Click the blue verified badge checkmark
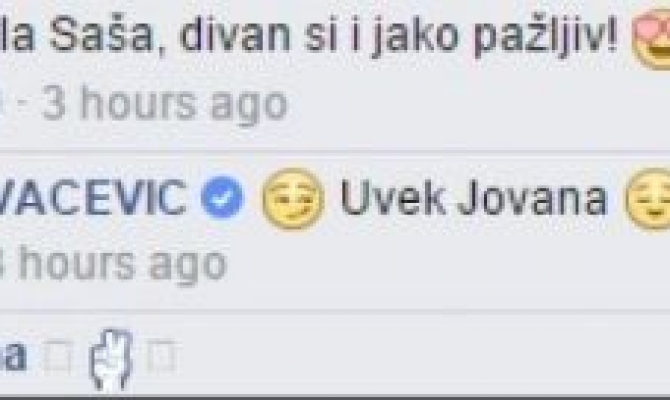This screenshot has height=400, width=670. (x=222, y=197)
